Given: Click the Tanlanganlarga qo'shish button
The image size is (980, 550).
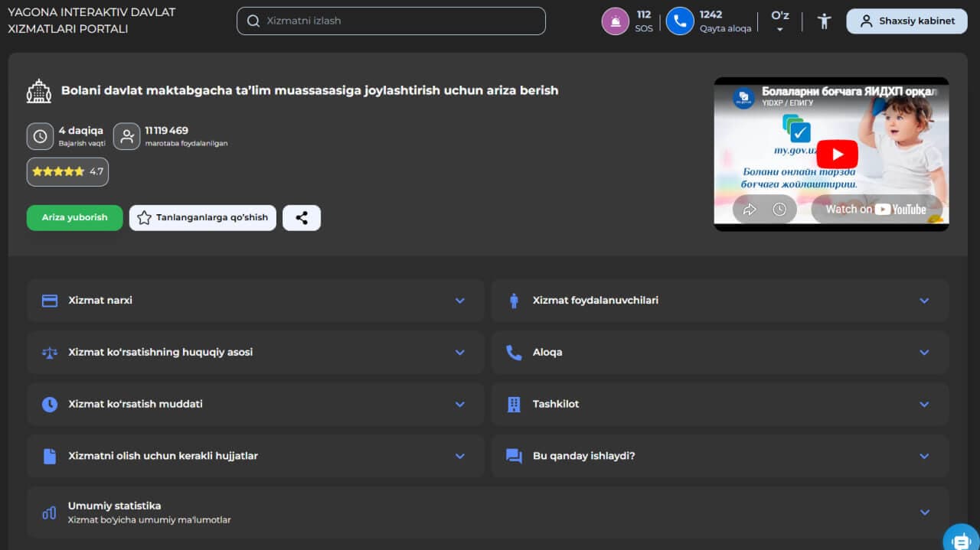Looking at the screenshot, I should (203, 218).
